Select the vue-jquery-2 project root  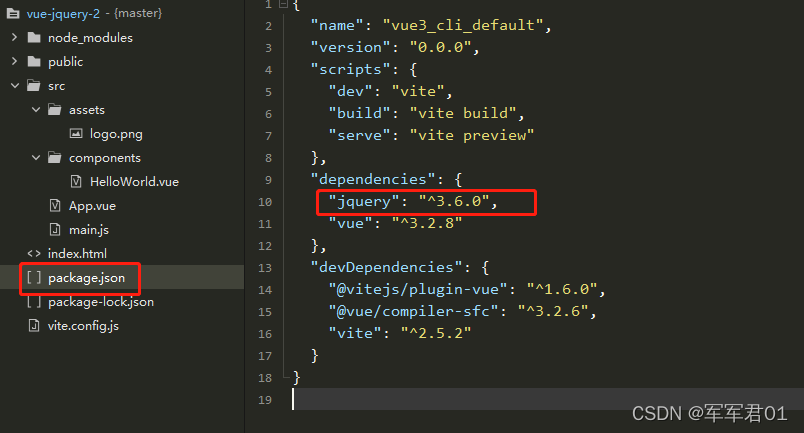click(63, 14)
